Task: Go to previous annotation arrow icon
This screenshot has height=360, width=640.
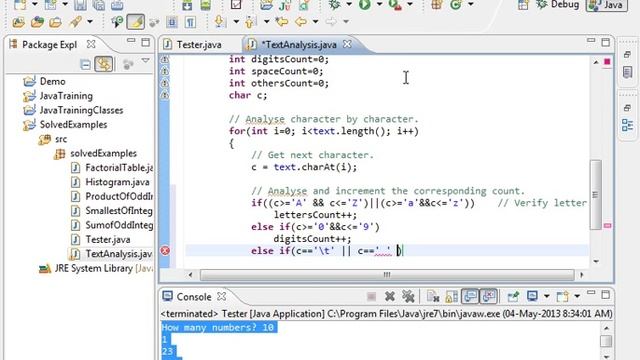Action: [x=251, y=22]
